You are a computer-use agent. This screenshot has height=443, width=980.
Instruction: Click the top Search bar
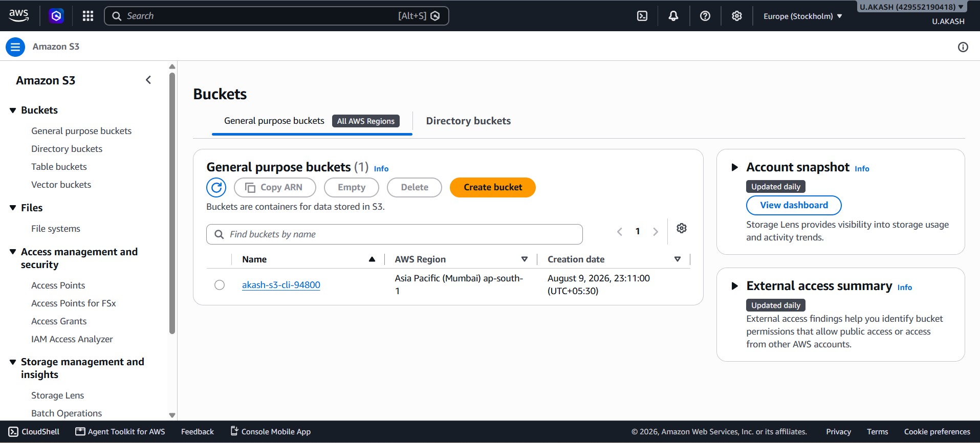(x=276, y=16)
